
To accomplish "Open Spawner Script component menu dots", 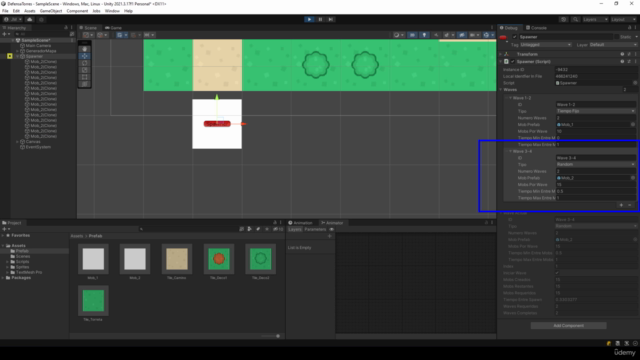I will [635, 62].
